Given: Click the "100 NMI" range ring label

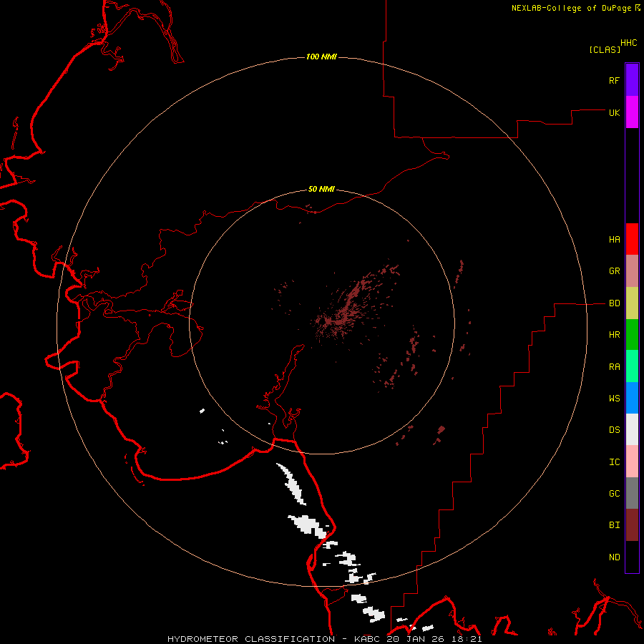Looking at the screenshot, I should click(321, 57).
